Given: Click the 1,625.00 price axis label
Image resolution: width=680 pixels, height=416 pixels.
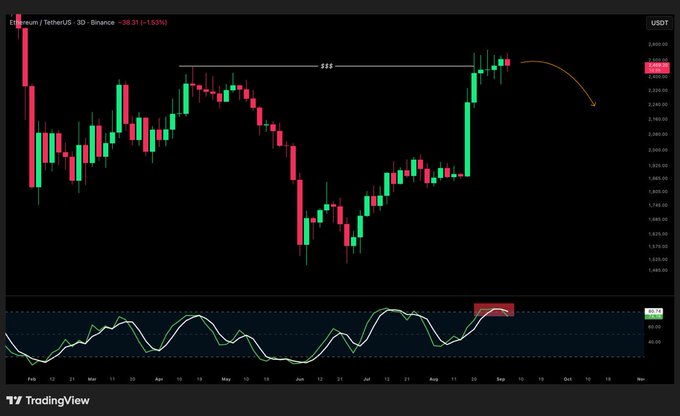Looking at the screenshot, I should tap(658, 234).
